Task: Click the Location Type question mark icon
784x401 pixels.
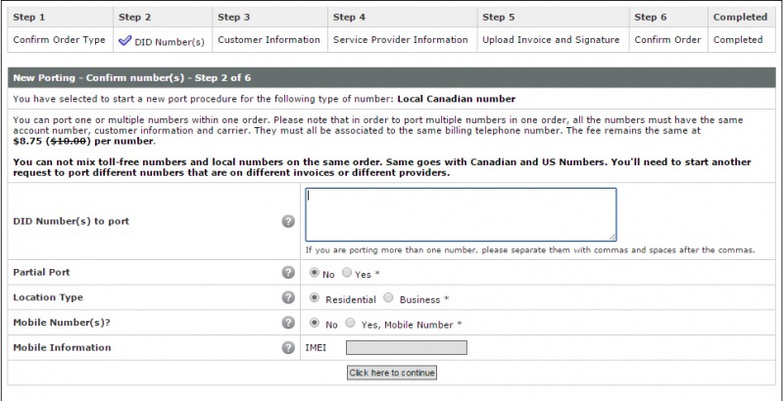Action: pyautogui.click(x=288, y=298)
